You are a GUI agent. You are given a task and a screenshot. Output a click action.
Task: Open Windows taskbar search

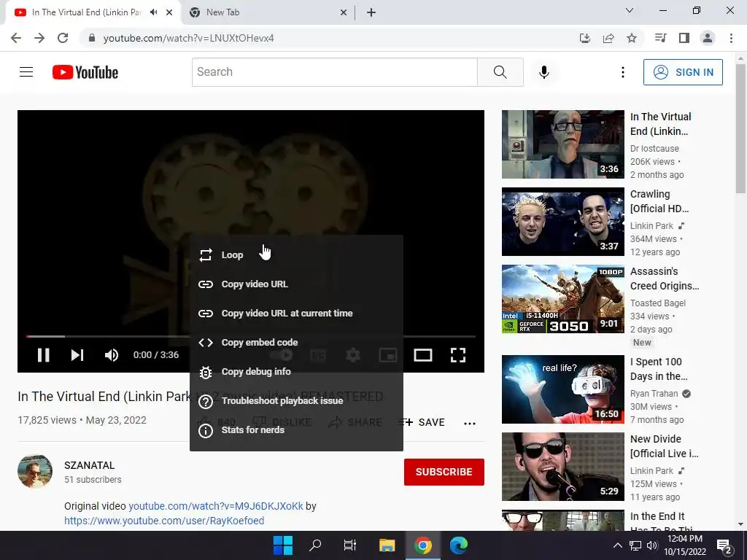pyautogui.click(x=315, y=545)
